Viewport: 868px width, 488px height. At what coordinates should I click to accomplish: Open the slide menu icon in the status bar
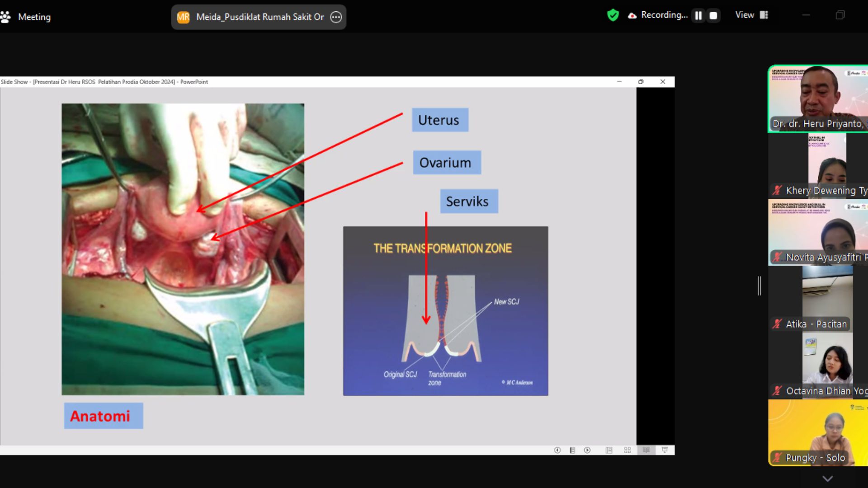[572, 450]
